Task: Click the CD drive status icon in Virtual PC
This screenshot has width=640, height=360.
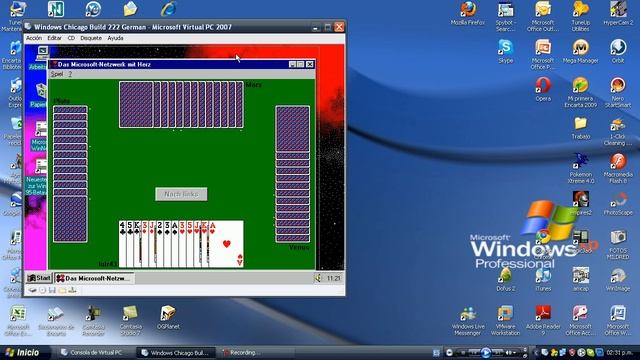Action: coord(42,290)
